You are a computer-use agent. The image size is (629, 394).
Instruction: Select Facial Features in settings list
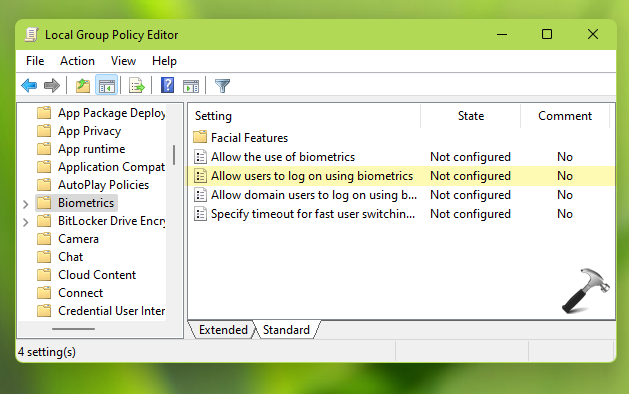point(250,138)
